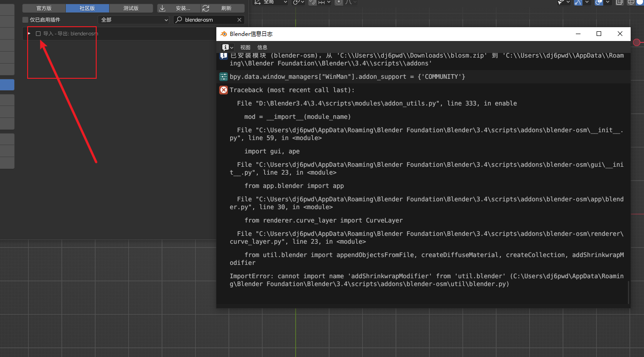This screenshot has height=357, width=644.
Task: Toggle the Show Gizmo pointer icon
Action: [560, 3]
